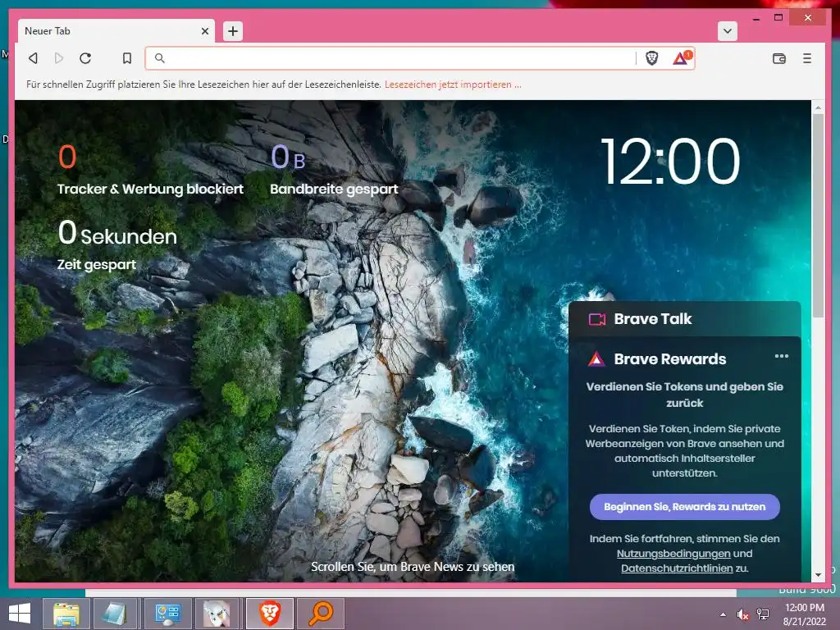Open a new tab with the plus button
The width and height of the screenshot is (840, 630).
tap(232, 31)
